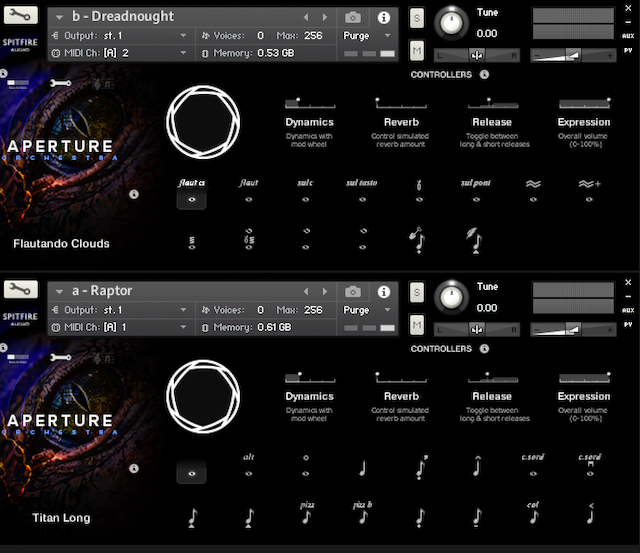Select sul pont articulation in Dreadnought
The height and width of the screenshot is (553, 640).
tap(476, 190)
